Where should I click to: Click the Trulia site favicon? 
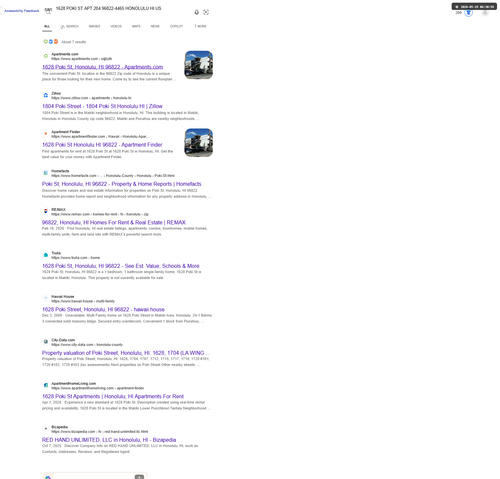point(46,255)
